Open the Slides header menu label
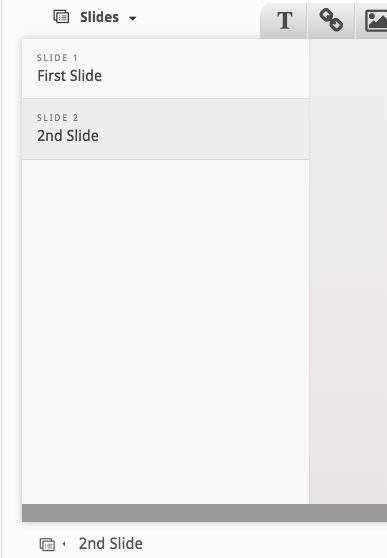387x558 pixels. point(99,17)
